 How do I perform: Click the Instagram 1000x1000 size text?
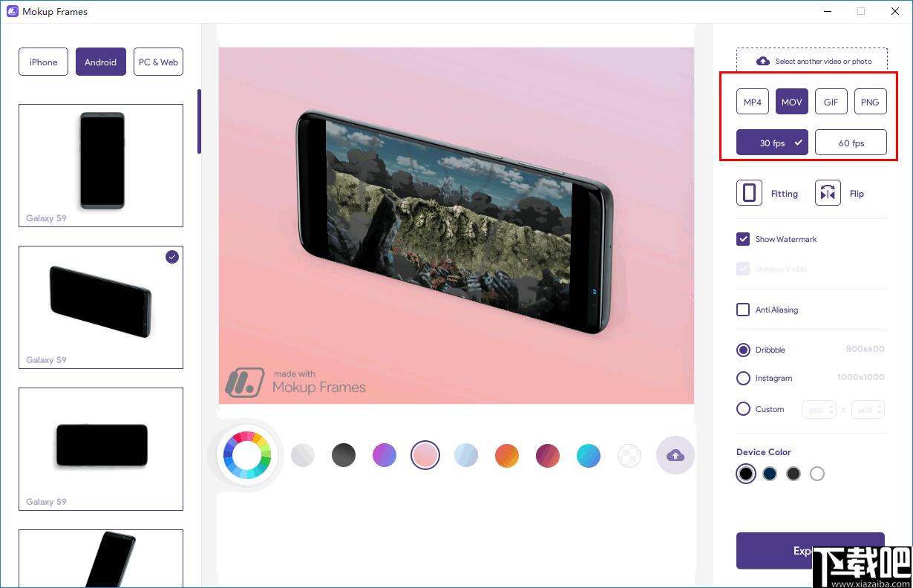pos(861,377)
